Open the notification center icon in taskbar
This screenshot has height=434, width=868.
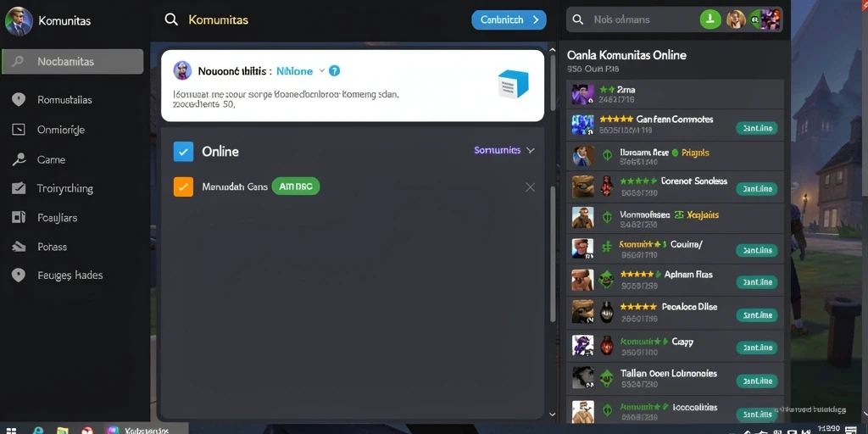tap(851, 430)
